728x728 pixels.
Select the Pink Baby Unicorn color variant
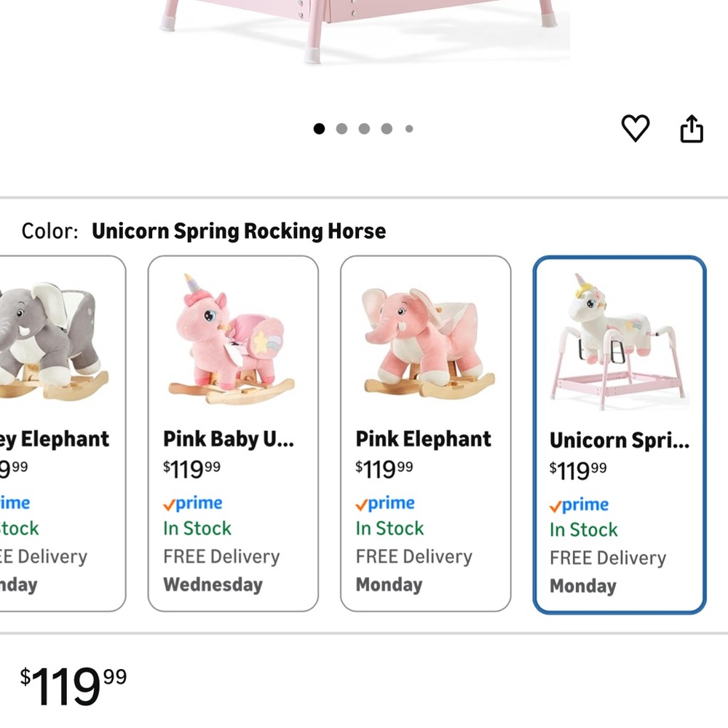(x=233, y=335)
